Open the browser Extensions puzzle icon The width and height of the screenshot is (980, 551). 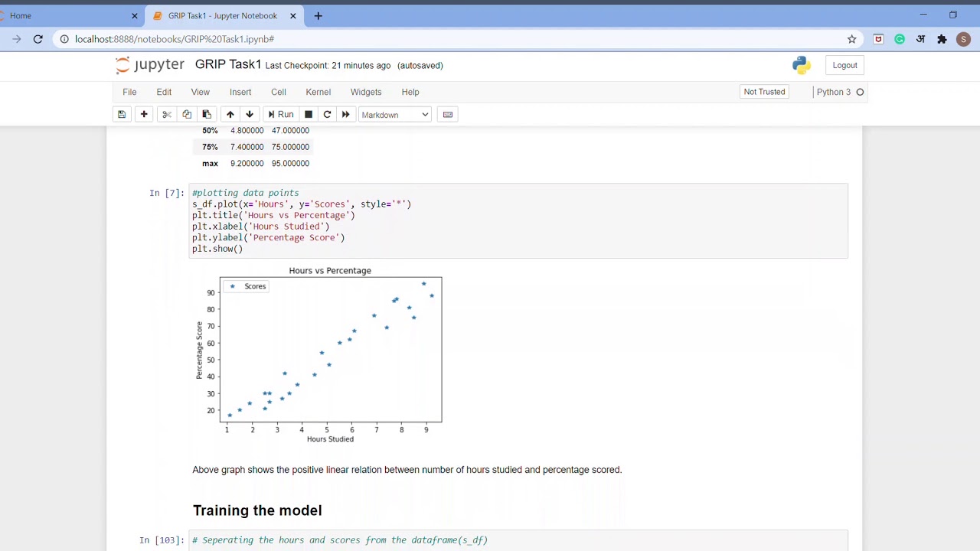pos(942,39)
